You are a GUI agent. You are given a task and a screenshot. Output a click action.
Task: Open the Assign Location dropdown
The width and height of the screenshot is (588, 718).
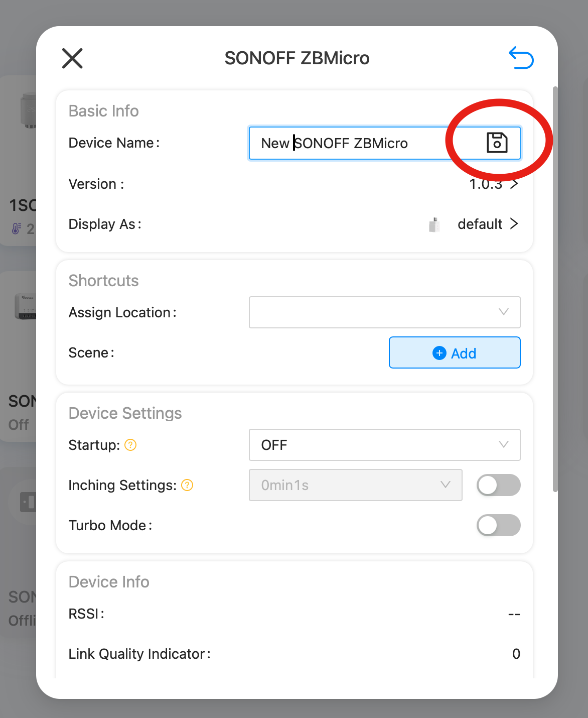tap(384, 312)
